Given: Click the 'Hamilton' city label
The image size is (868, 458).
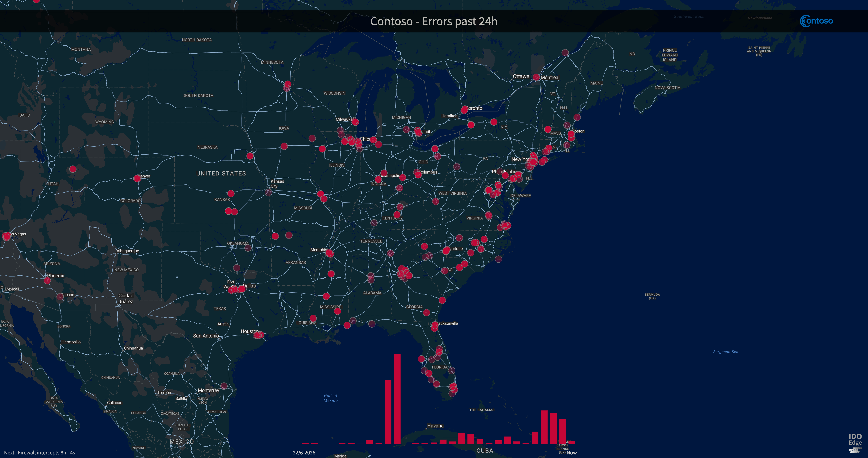Looking at the screenshot, I should tap(449, 116).
